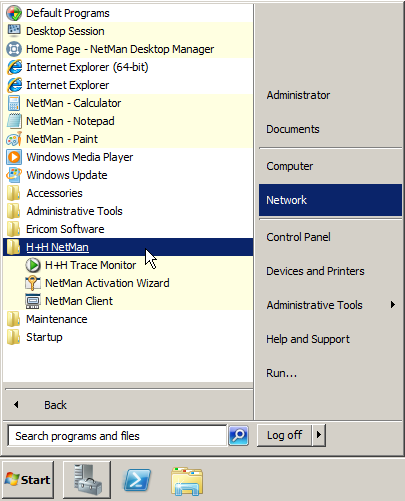Click the Default Programs icon
Image resolution: width=405 pixels, height=501 pixels.
tap(14, 13)
